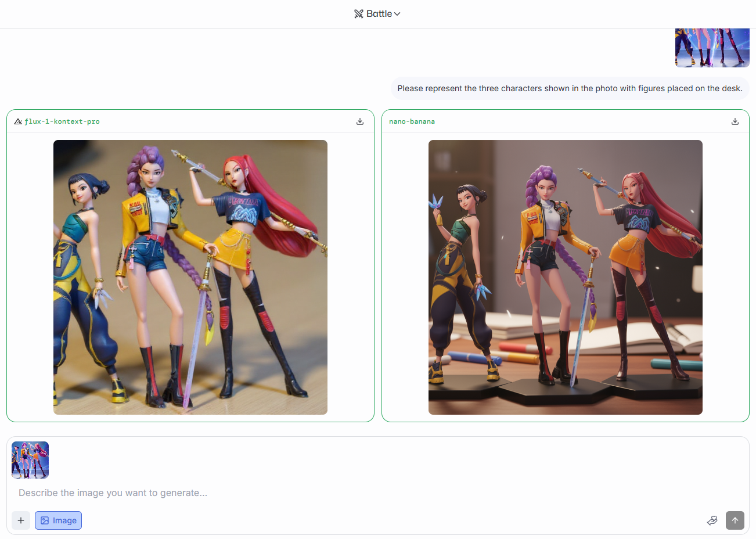Download the nano-banana image

735,121
